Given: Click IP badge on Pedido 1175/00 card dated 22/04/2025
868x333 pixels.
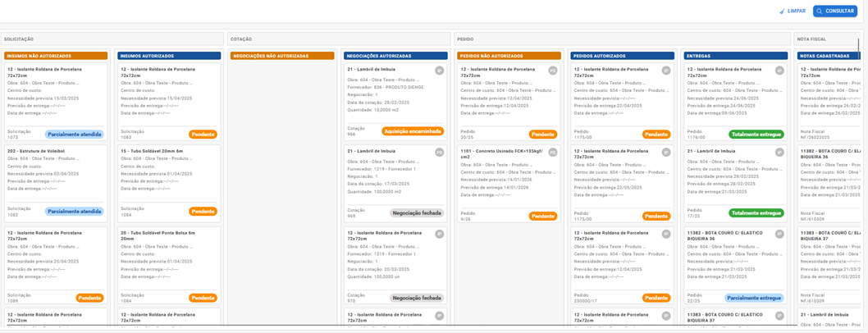Looking at the screenshot, I should [666, 71].
